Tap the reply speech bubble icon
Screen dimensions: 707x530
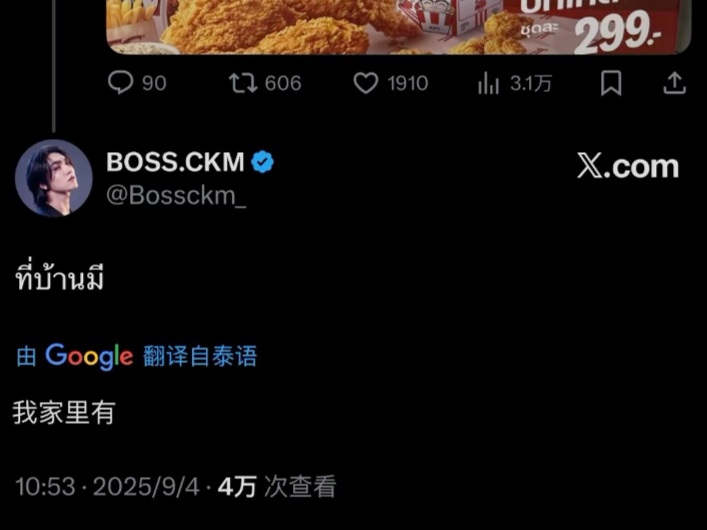pos(120,83)
